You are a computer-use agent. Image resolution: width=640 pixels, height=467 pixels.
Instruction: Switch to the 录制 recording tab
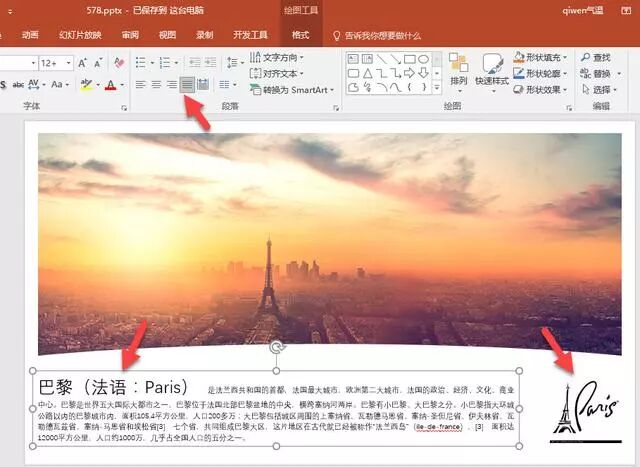204,35
